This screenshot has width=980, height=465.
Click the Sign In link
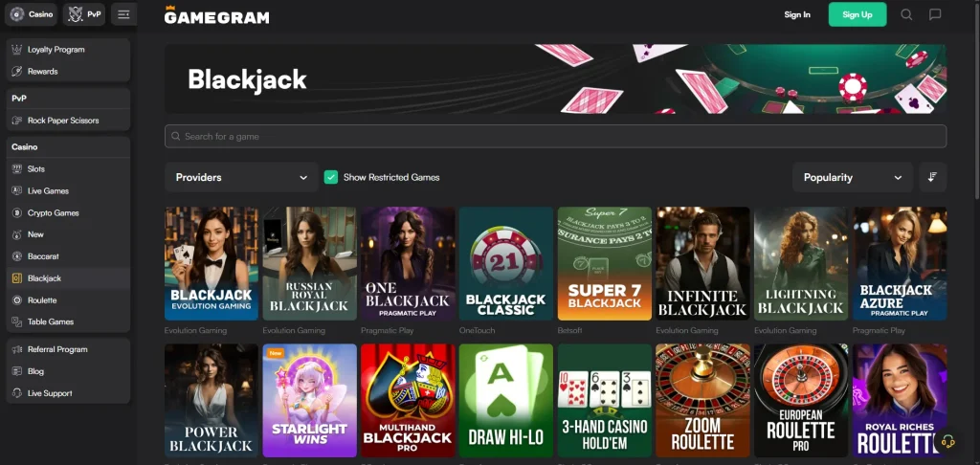[x=797, y=14]
